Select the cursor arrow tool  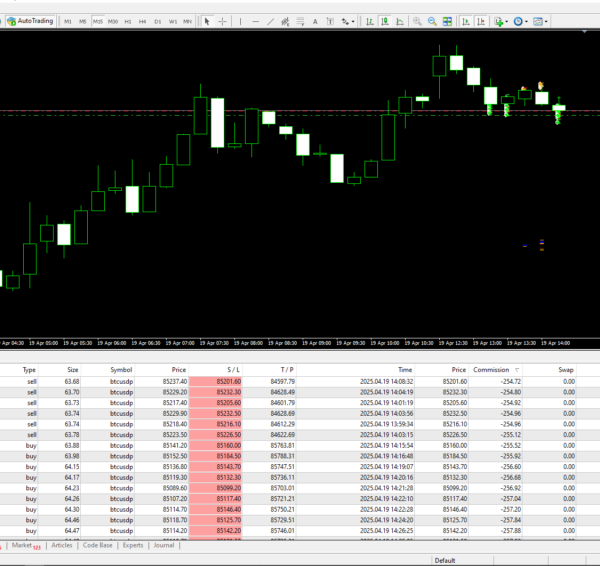(207, 21)
